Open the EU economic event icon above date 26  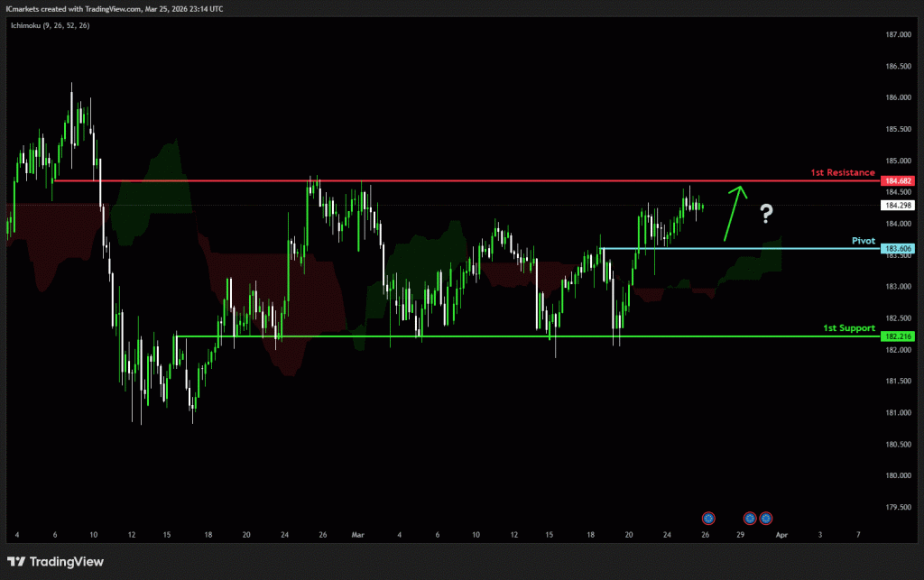(x=708, y=518)
